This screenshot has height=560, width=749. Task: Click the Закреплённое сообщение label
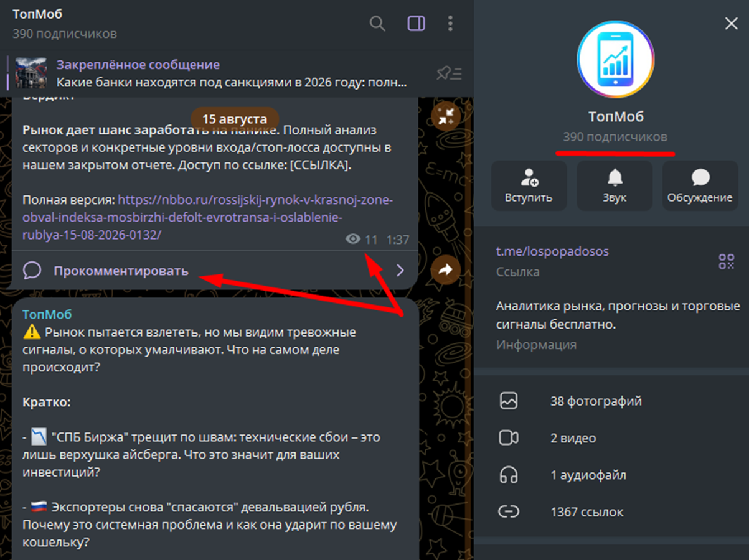138,65
